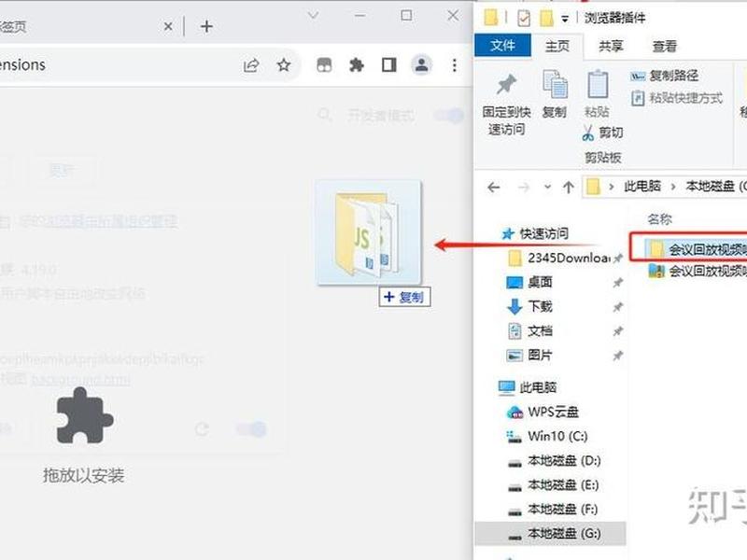
Task: Select the first 会议回放视频 folder
Action: (698, 248)
